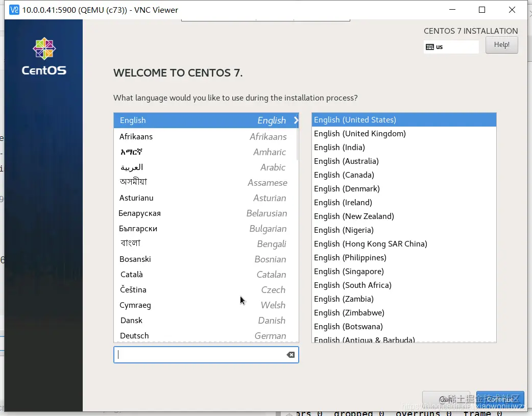532x416 pixels.
Task: Open the 'us' keyboard layout indicator
Action: coord(451,47)
